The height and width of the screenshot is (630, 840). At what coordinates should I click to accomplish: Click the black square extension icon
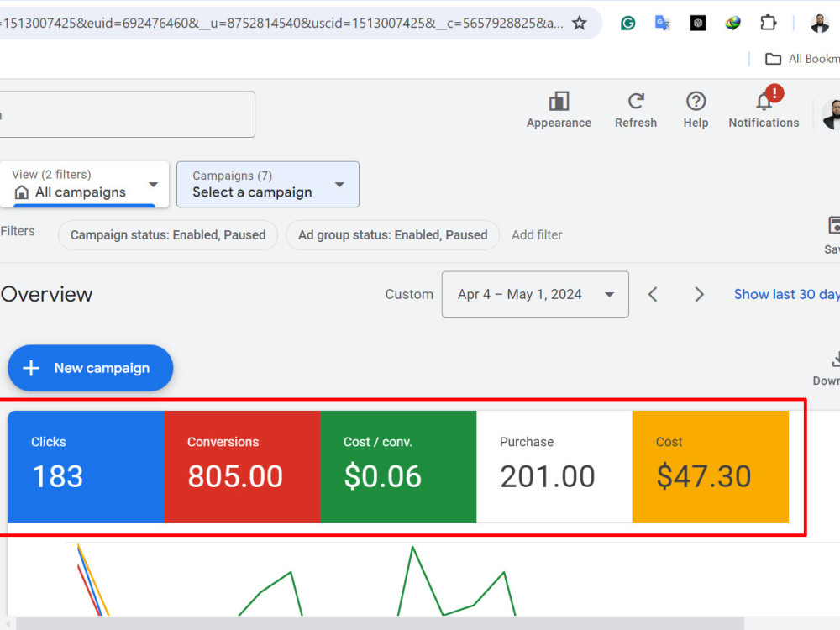(x=697, y=23)
